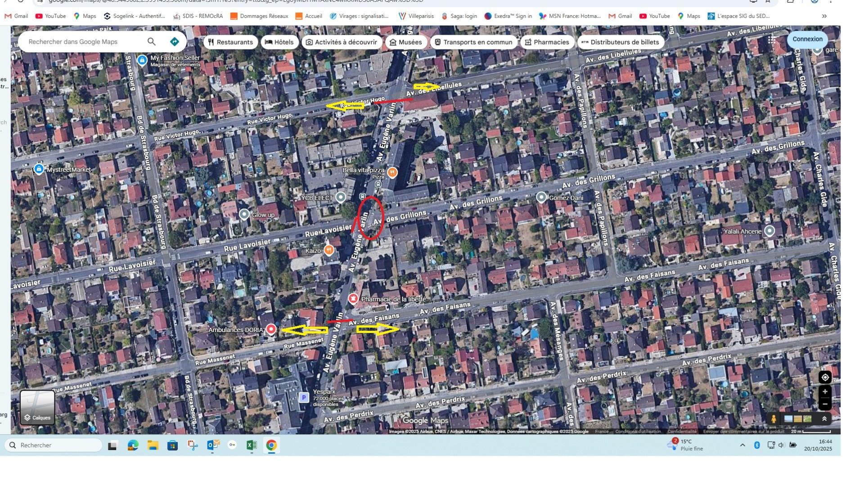
Task: Click the Pharmacie de la liberté map pin
Action: pos(353,299)
